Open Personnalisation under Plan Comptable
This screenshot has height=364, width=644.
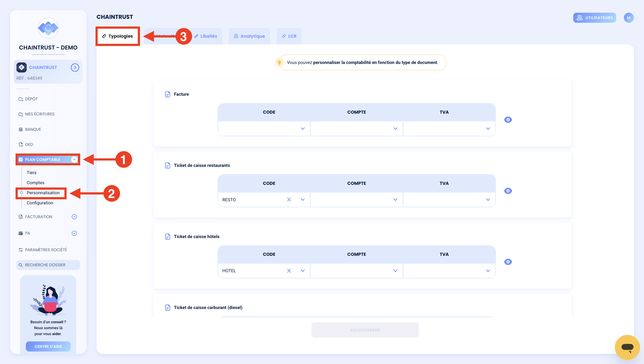[43, 193]
